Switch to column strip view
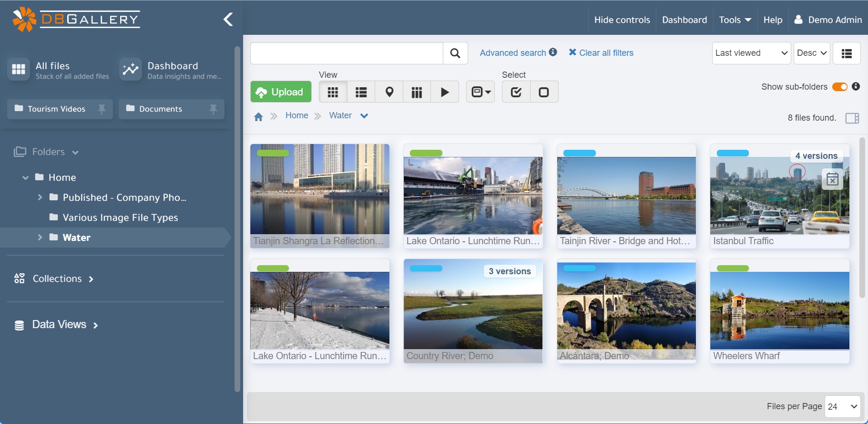The width and height of the screenshot is (868, 424). click(417, 92)
